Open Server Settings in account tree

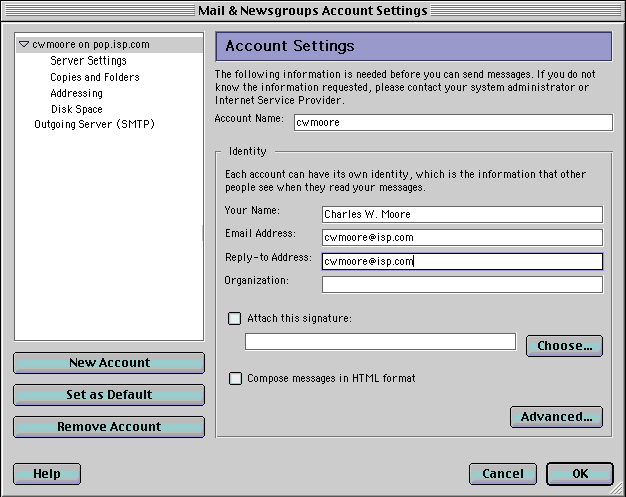pyautogui.click(x=88, y=61)
